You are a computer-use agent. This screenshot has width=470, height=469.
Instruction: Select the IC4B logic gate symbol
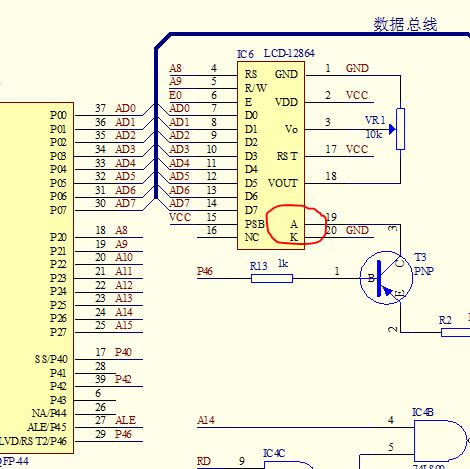[x=441, y=441]
